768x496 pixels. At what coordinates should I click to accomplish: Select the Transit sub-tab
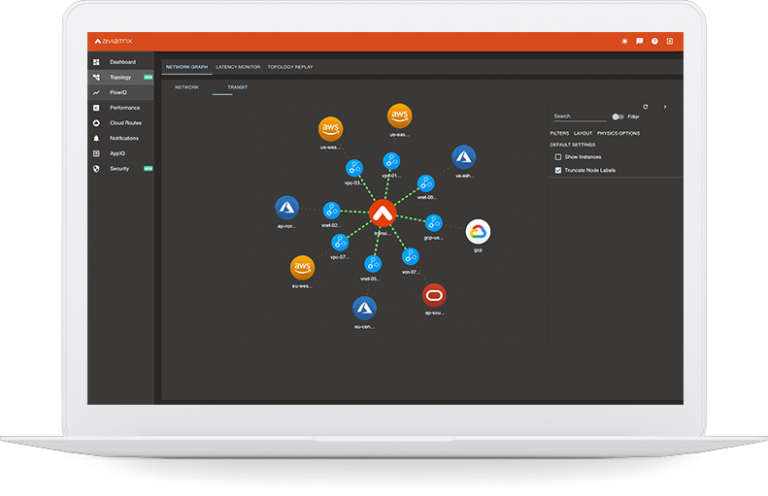pos(238,87)
